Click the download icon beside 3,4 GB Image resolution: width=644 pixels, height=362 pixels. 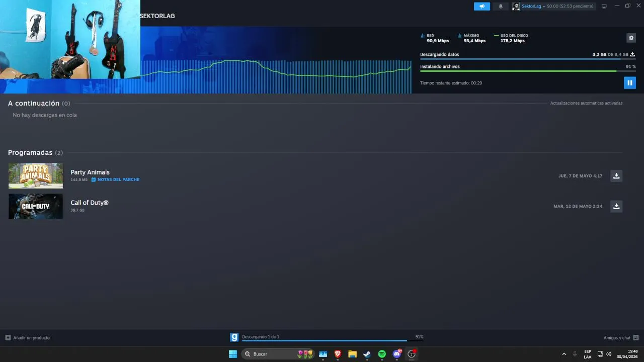pos(632,54)
